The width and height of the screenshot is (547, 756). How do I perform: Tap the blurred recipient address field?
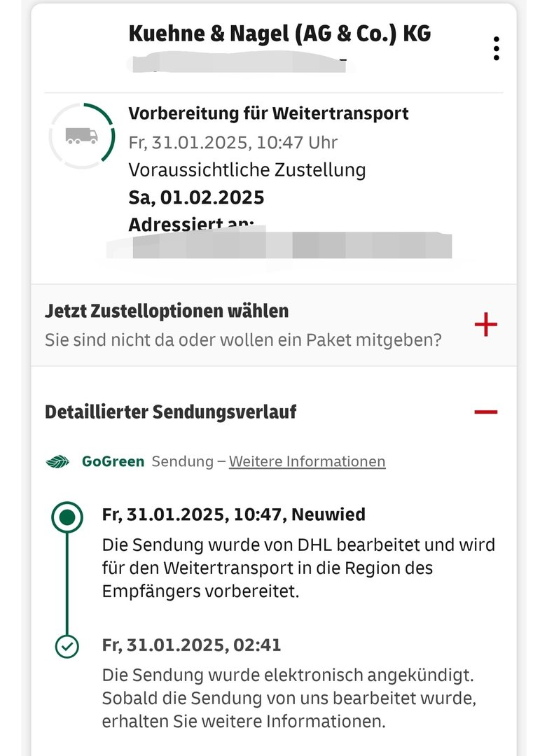tap(279, 244)
